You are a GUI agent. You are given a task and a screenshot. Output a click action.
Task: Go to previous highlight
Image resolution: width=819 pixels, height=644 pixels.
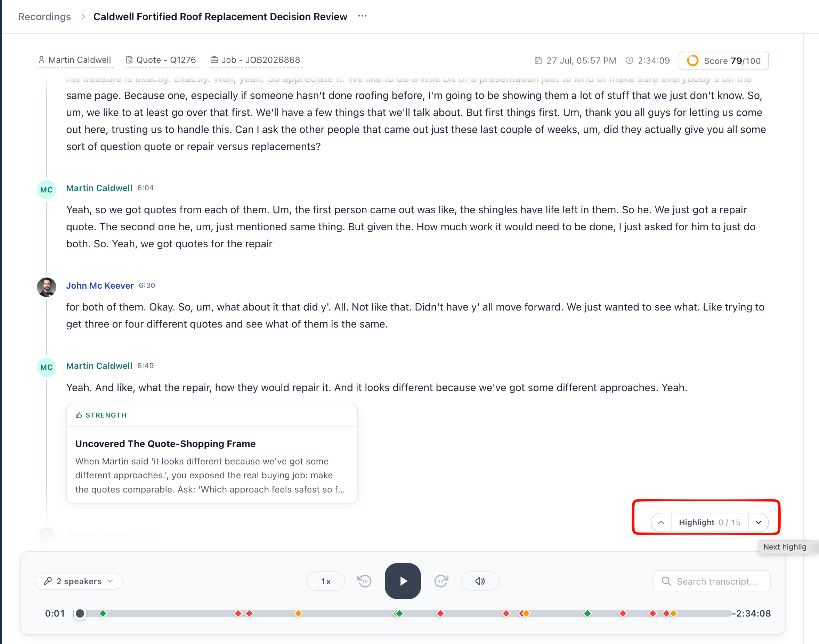[661, 522]
